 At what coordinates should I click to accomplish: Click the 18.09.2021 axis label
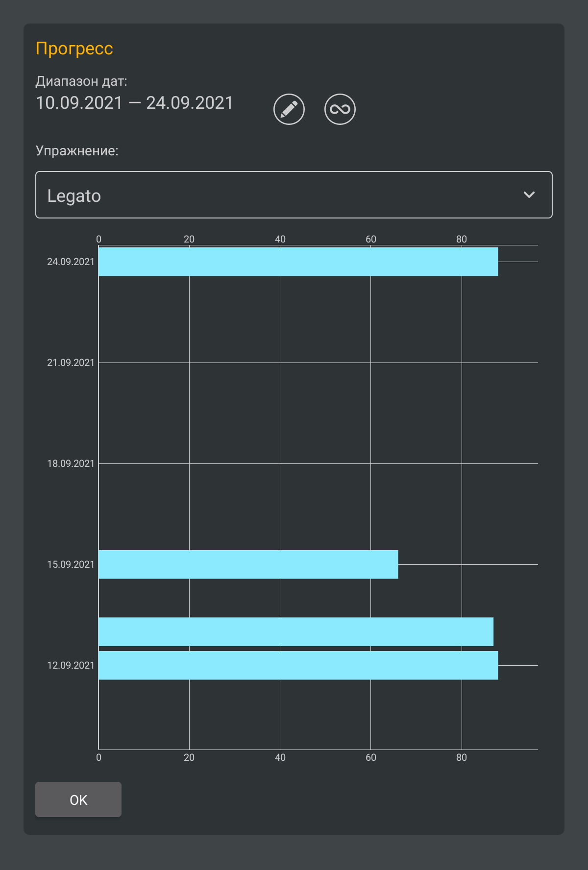pyautogui.click(x=71, y=463)
